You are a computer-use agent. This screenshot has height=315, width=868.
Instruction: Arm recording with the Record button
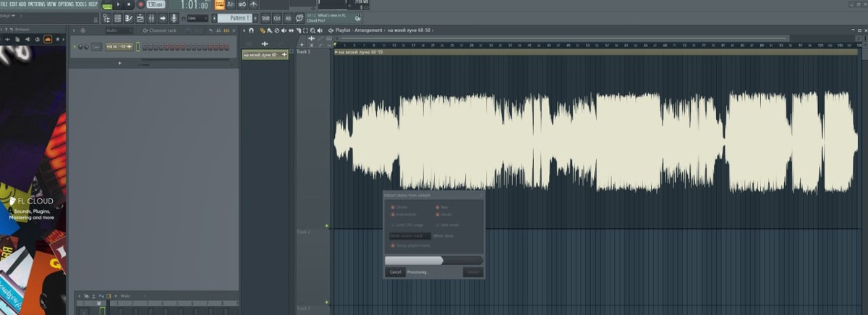point(140,4)
